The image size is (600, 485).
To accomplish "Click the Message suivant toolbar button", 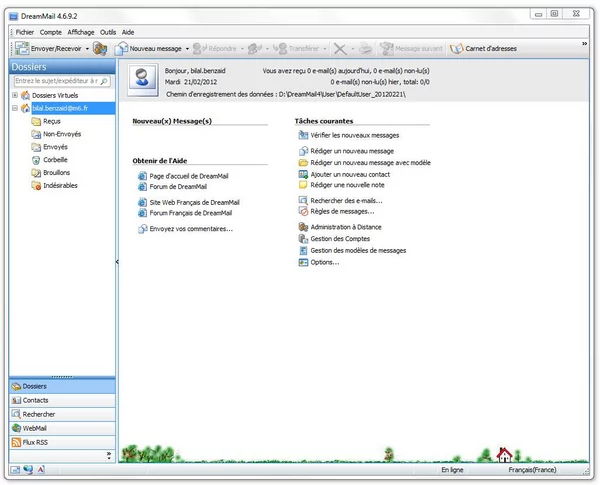I will tap(411, 49).
